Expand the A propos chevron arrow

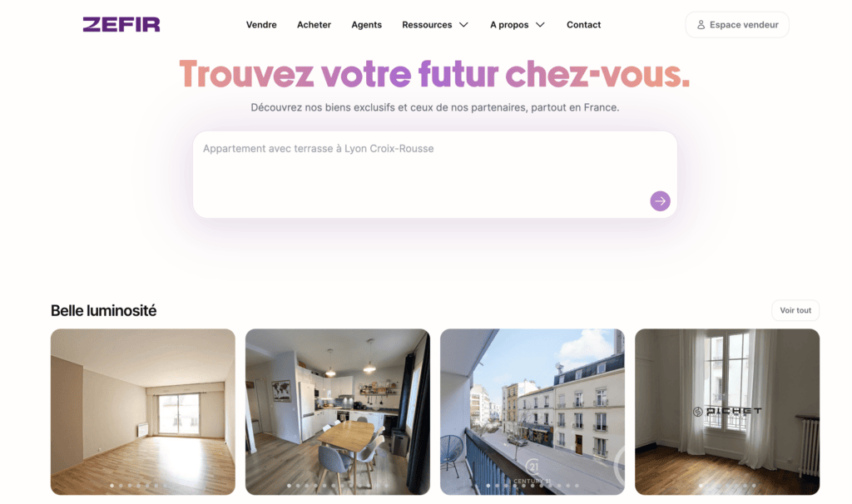click(540, 25)
